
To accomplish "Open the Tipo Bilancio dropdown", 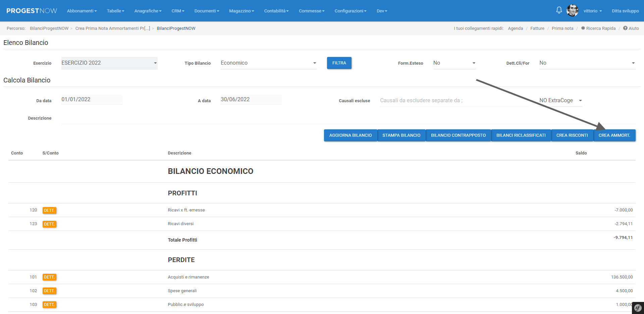I will 268,63.
